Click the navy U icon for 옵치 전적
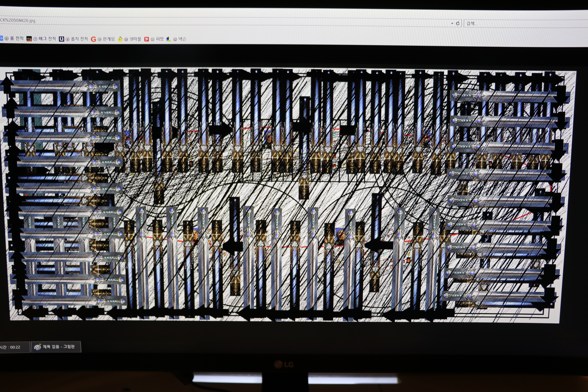The height and width of the screenshot is (392, 588). [61, 39]
